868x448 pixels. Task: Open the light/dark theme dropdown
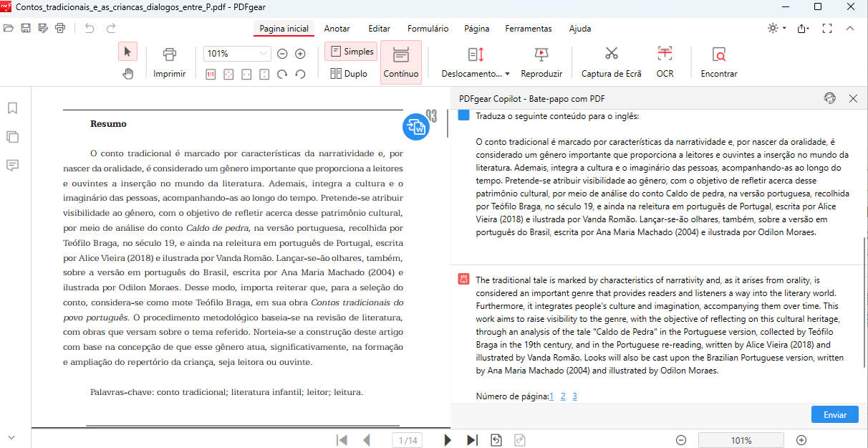[x=773, y=28]
